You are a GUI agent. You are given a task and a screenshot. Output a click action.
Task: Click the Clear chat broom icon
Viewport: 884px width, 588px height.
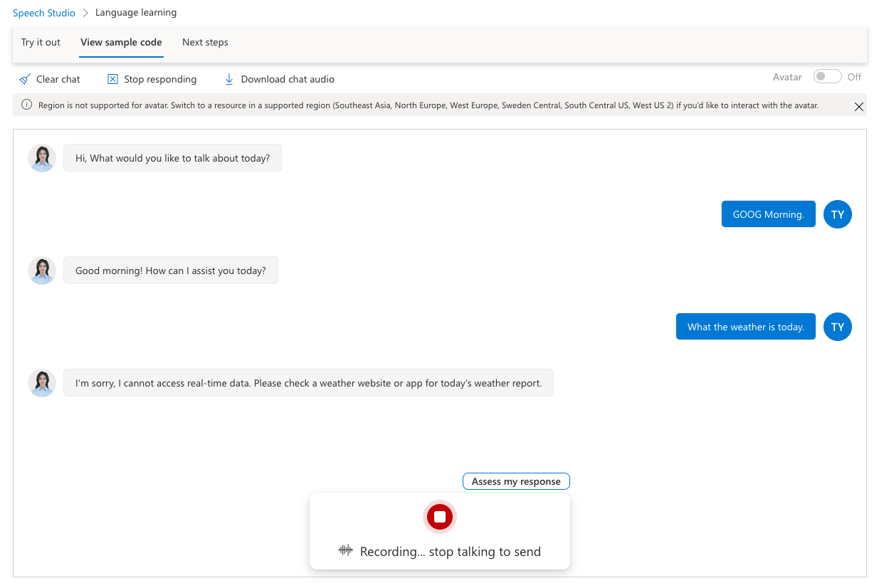pyautogui.click(x=25, y=79)
